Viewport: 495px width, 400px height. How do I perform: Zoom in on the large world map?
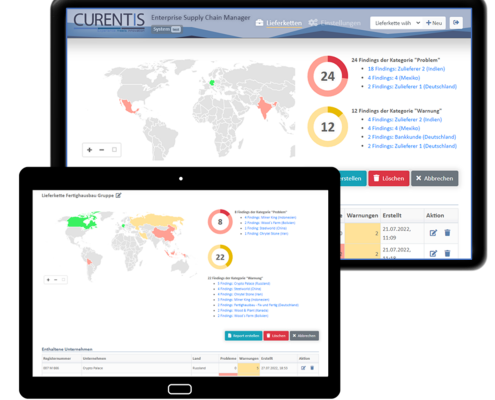click(89, 150)
